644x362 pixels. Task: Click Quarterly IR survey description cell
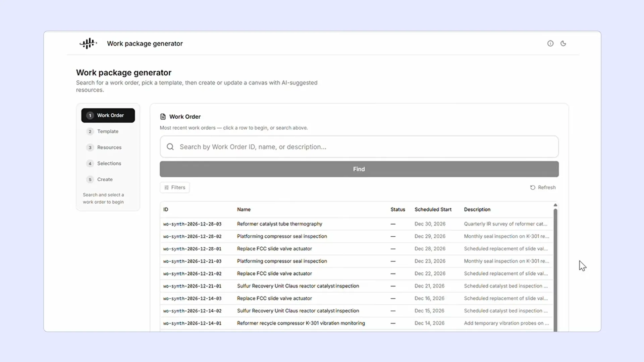click(505, 224)
